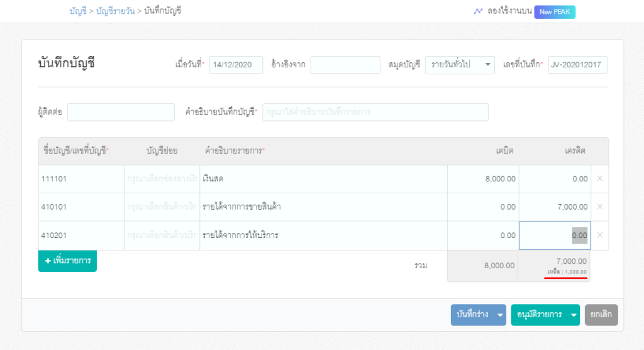Go to บัญชีรายวัน breadcrumb link
This screenshot has height=350, width=644.
(116, 11)
